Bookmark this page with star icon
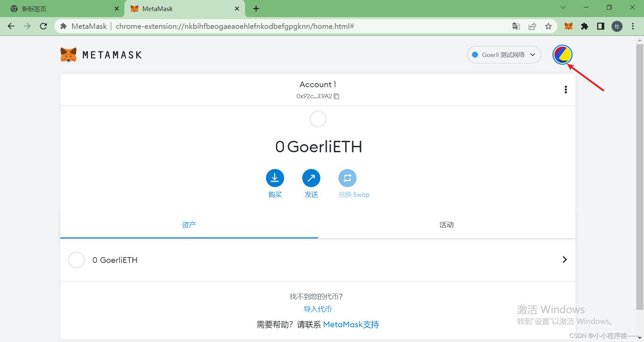The width and height of the screenshot is (644, 342). click(x=548, y=26)
